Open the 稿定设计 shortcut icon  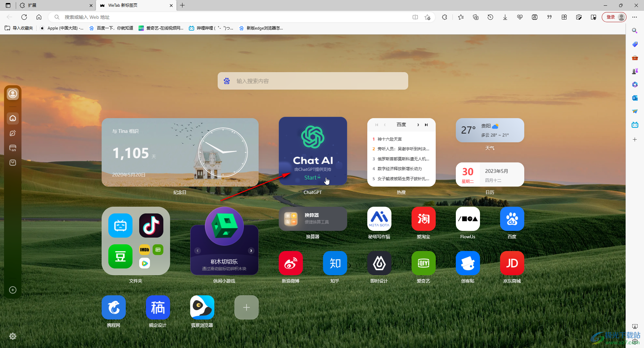[x=158, y=307]
